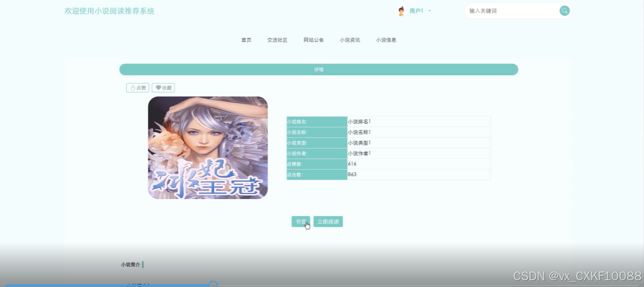Image resolution: width=644 pixels, height=287 pixels.
Task: Click the 点击数: label cell
Action: pyautogui.click(x=317, y=175)
